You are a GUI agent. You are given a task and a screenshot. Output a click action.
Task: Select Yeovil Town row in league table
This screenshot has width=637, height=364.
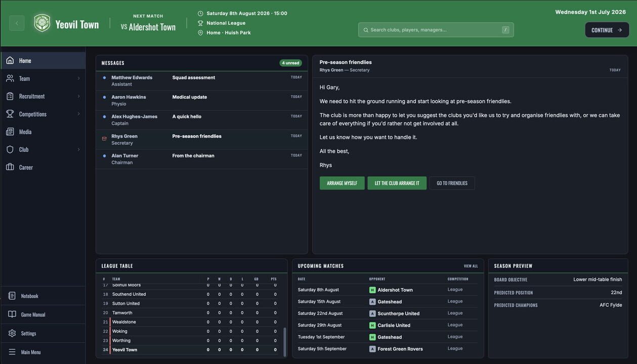coord(190,350)
